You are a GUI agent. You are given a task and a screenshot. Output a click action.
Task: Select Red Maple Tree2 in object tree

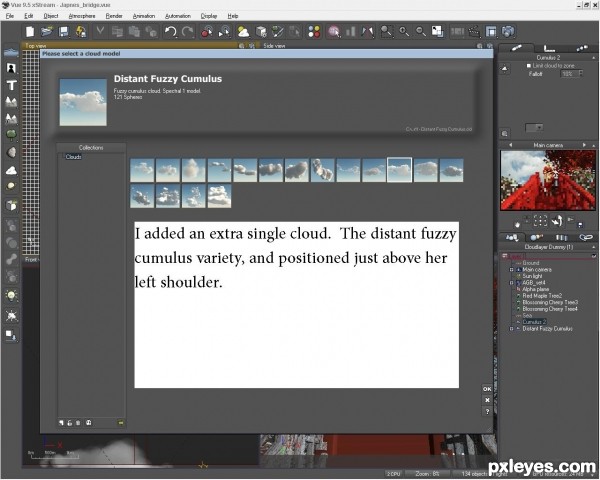pos(542,296)
